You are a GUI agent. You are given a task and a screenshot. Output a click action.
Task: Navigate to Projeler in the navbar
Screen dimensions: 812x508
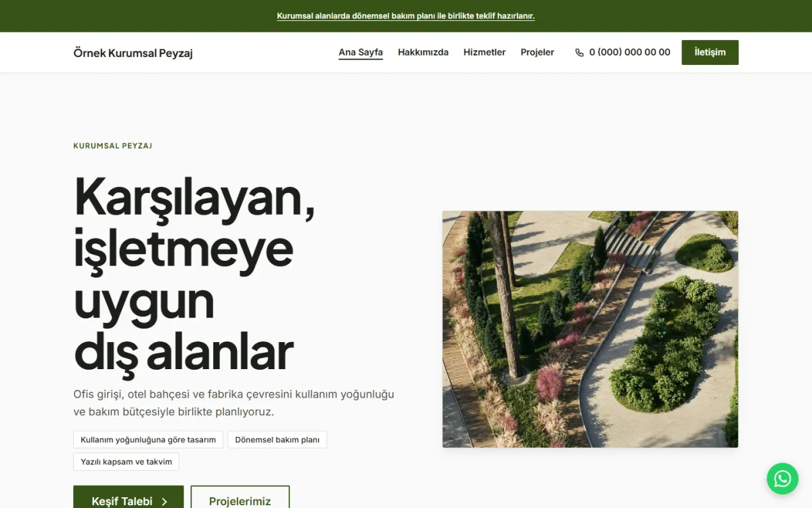tap(537, 52)
